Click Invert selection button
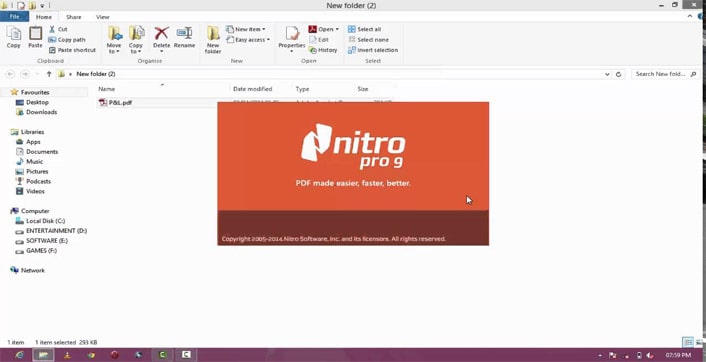 click(373, 50)
